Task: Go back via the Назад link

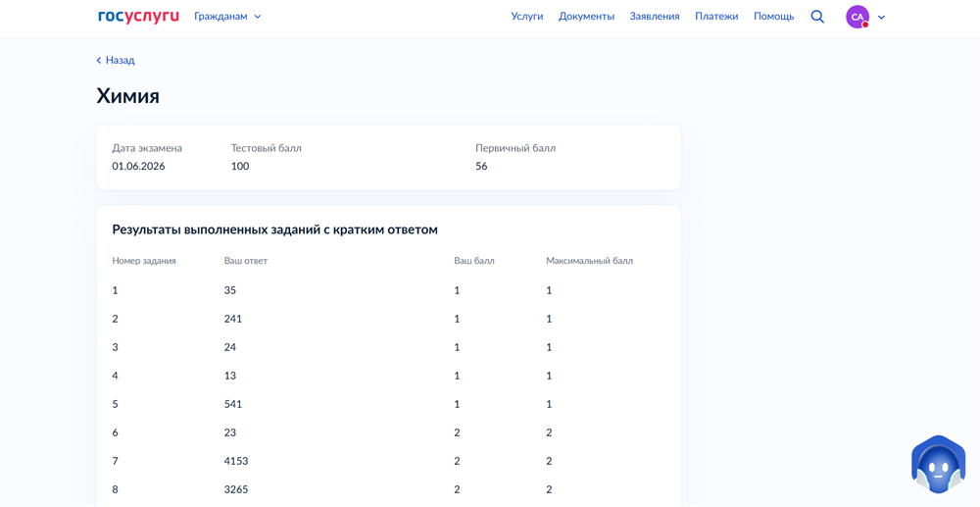Action: click(x=116, y=60)
